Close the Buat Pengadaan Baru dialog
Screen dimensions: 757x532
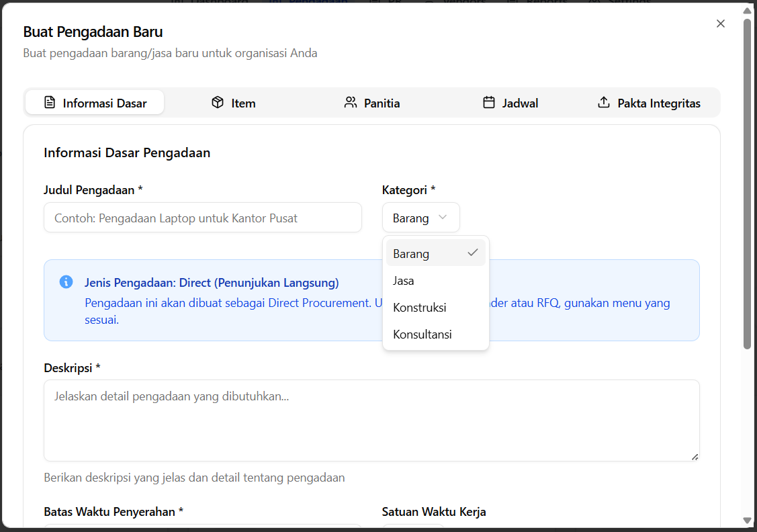pos(721,24)
